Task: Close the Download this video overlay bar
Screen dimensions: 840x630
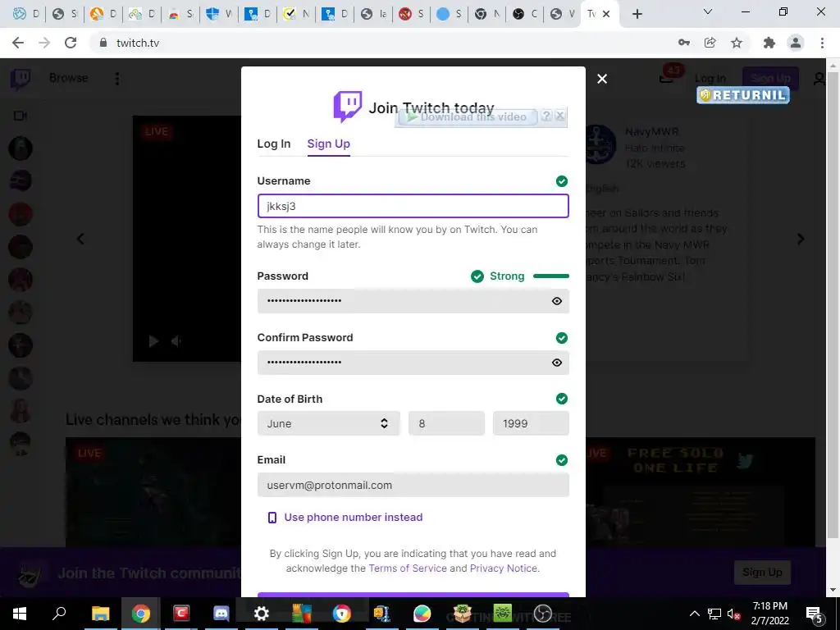Action: point(559,116)
